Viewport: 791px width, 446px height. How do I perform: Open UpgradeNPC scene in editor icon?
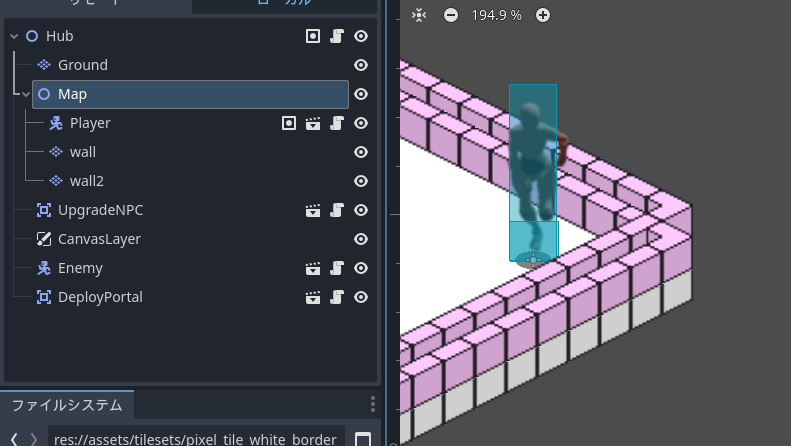tap(313, 210)
